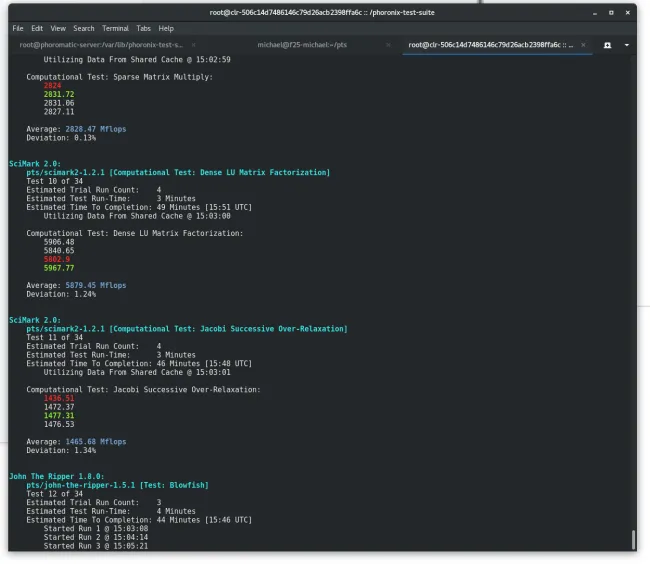
Task: Click the green value 1477.31
Action: pos(59,416)
